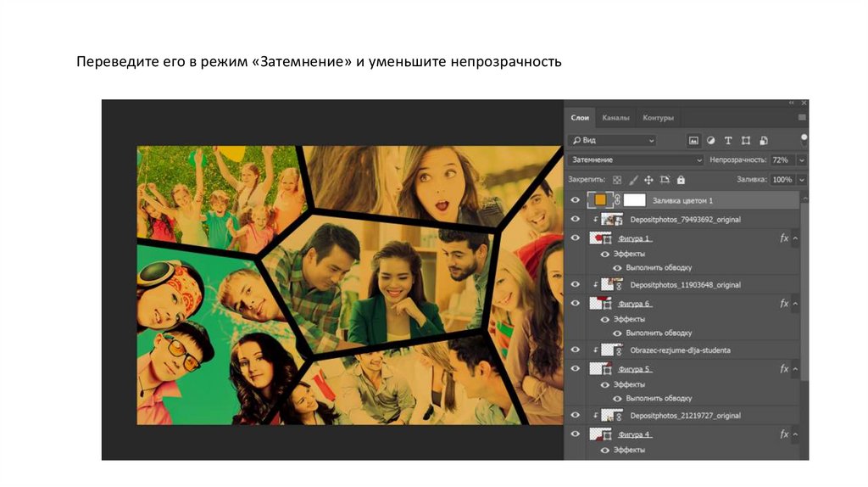Lock transparent pixels icon

pos(617,180)
